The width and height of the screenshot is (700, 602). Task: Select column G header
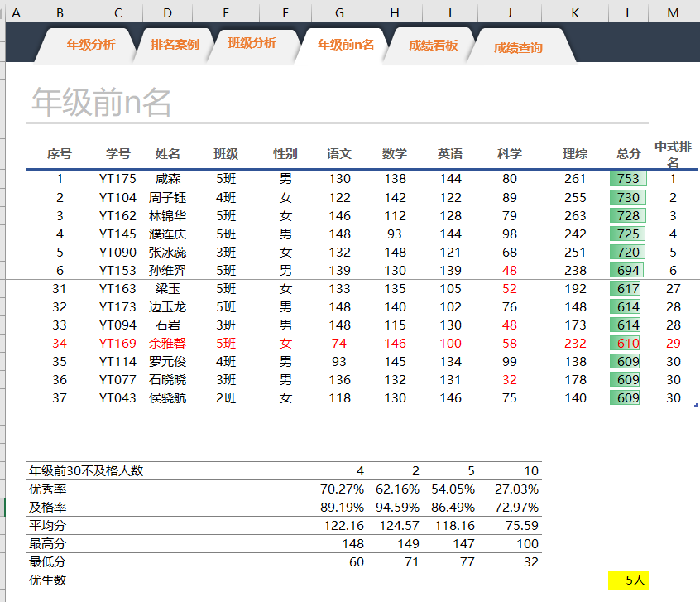click(x=339, y=13)
